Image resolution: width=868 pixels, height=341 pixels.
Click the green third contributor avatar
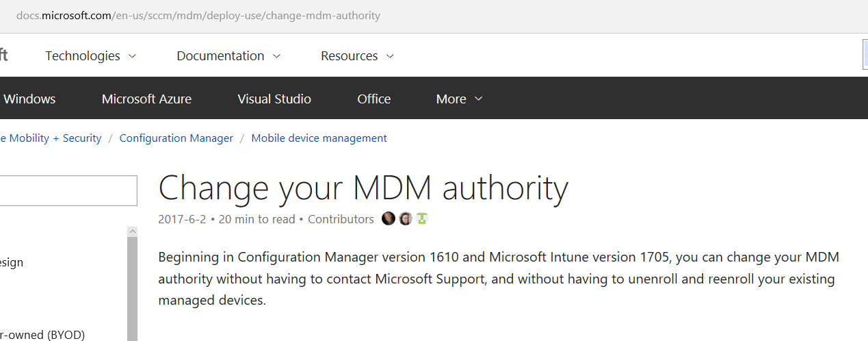tap(422, 219)
